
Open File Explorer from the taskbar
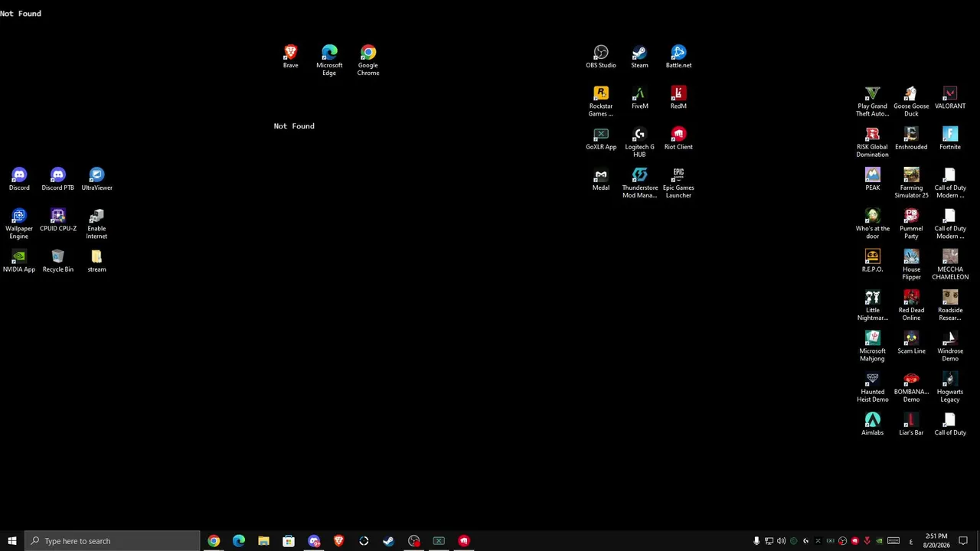pyautogui.click(x=263, y=541)
